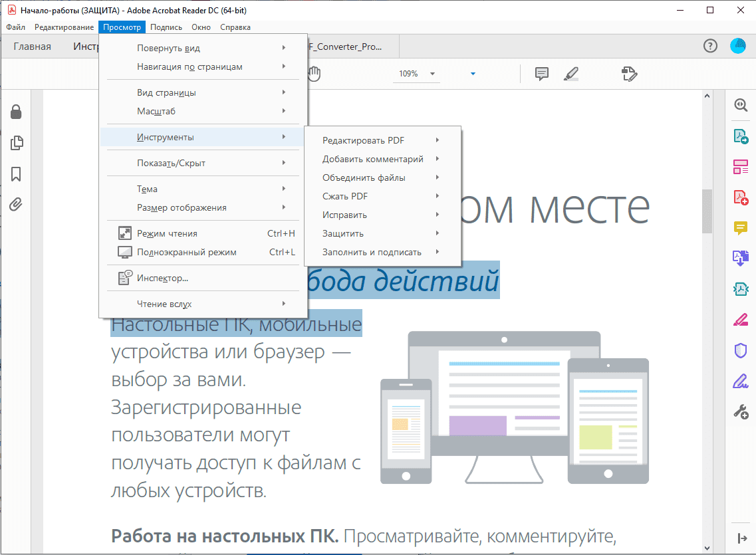756x555 pixels.
Task: Select the highlighted Инструменты menu entry
Action: [203, 137]
